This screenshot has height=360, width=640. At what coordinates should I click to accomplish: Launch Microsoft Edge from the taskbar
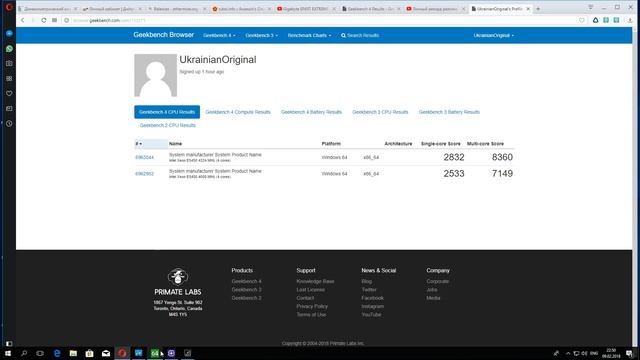[x=57, y=353]
